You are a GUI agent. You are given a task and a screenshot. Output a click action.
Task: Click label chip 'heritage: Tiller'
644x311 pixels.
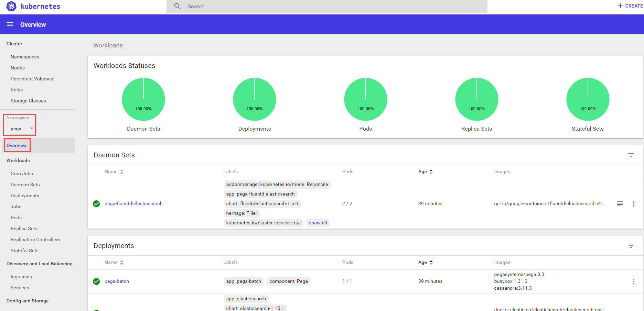tap(241, 213)
